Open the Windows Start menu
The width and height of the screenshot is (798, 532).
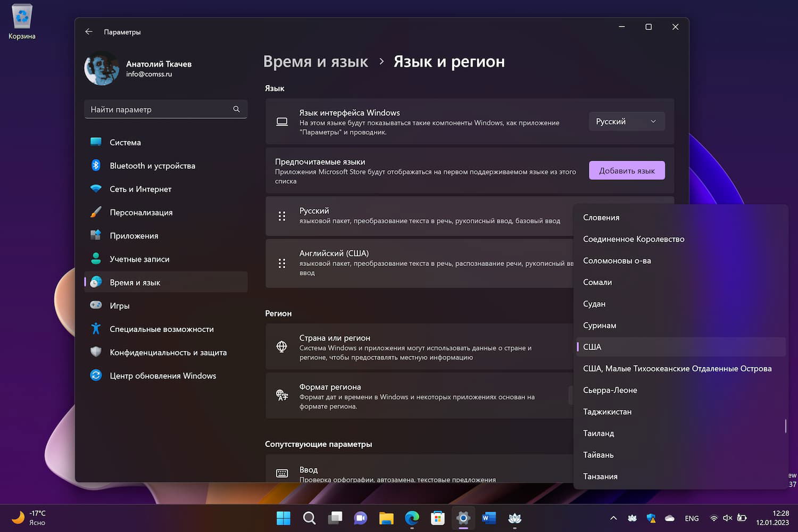[284, 518]
